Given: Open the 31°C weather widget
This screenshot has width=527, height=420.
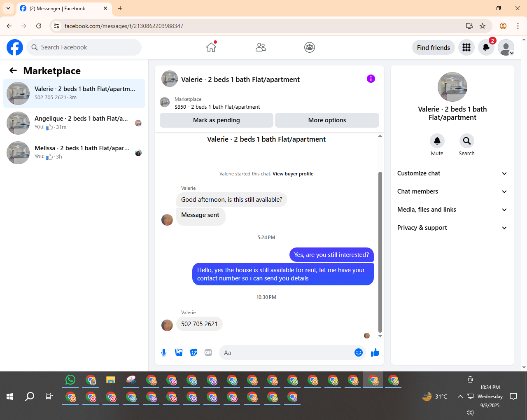Looking at the screenshot, I should [435, 397].
